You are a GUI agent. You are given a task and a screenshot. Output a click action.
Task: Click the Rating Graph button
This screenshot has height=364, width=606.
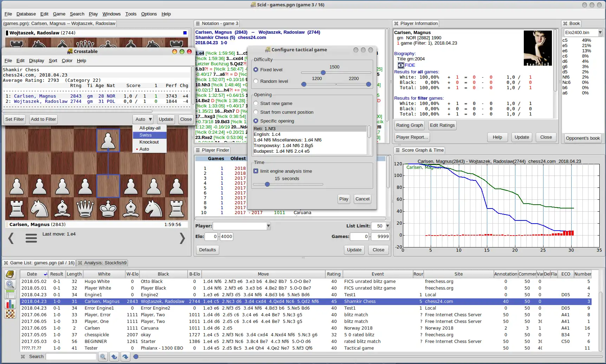click(x=409, y=125)
